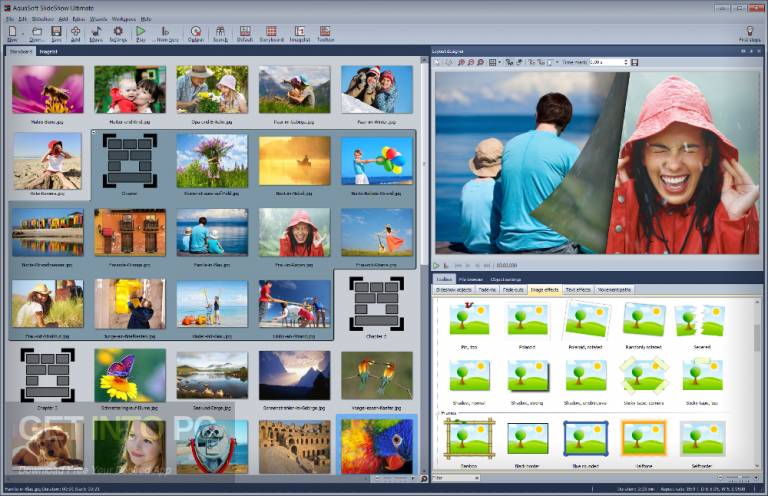Open the Help menu

146,19
